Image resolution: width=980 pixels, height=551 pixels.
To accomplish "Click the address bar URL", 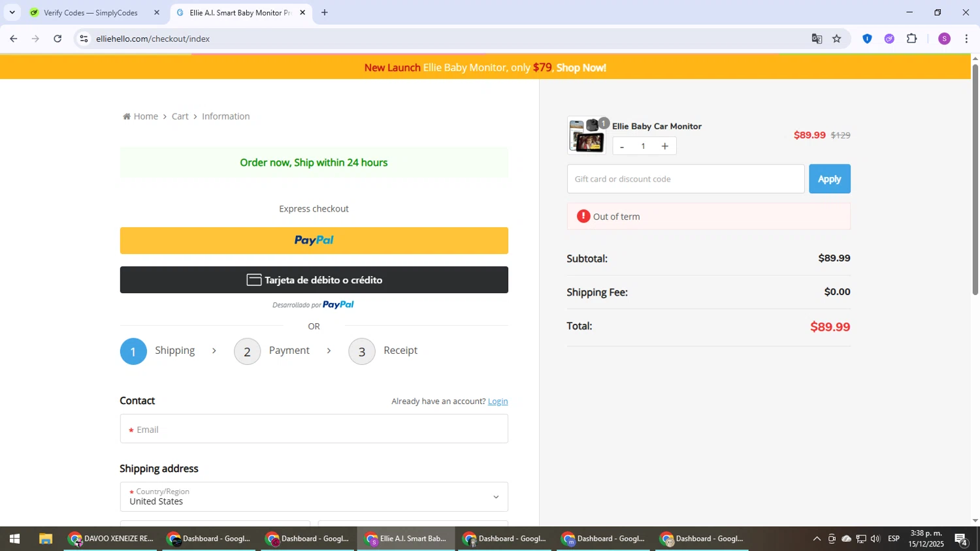I will pos(153,39).
